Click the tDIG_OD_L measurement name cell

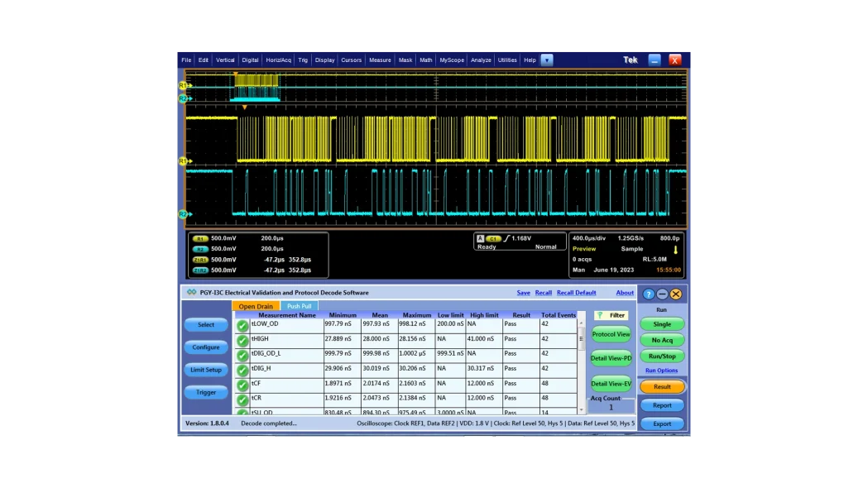(286, 356)
